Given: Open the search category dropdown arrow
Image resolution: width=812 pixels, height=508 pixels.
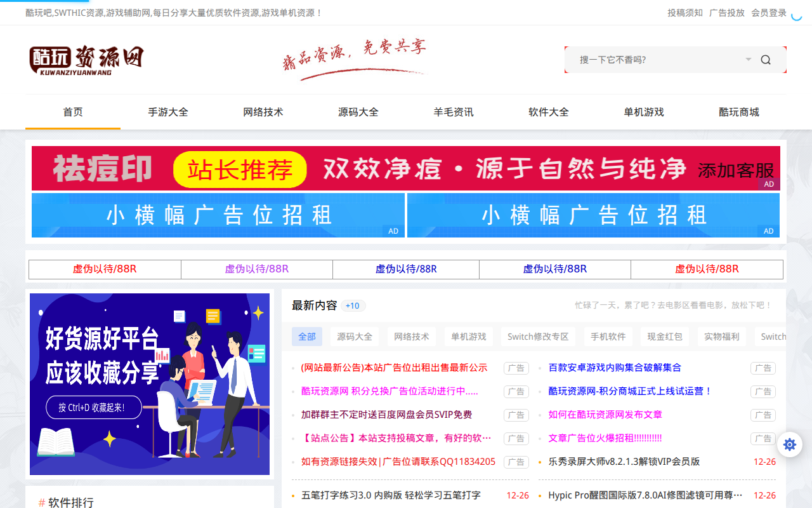Looking at the screenshot, I should point(748,59).
